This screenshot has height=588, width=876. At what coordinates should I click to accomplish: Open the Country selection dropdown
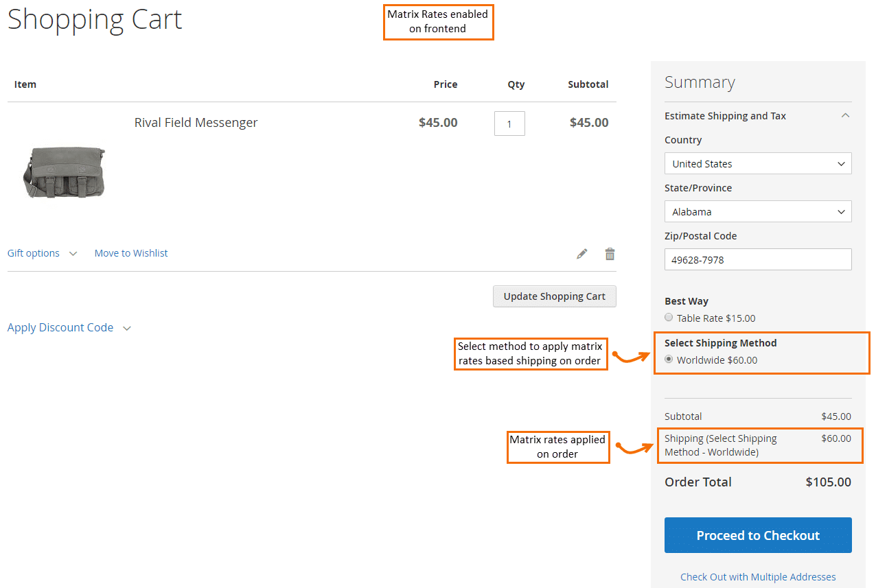point(758,163)
